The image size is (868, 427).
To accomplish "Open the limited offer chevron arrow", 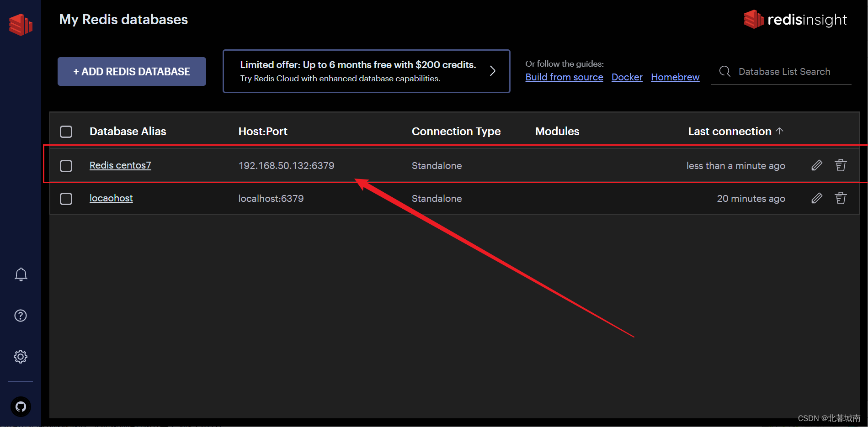I will click(x=493, y=71).
